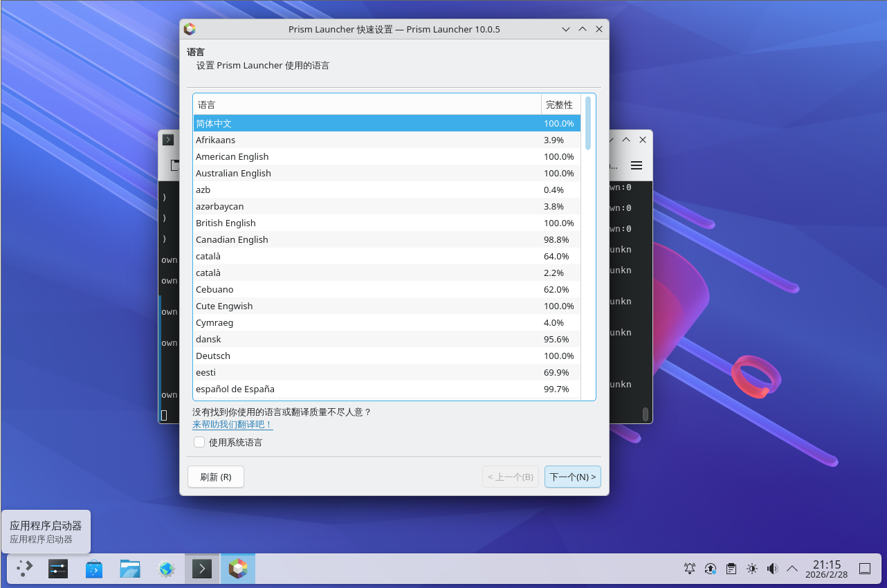
Task: Select Cute Engwish language row
Action: pyautogui.click(x=387, y=306)
